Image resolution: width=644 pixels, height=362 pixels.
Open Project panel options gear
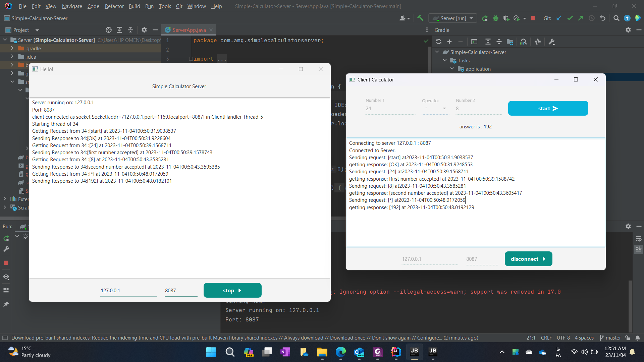[x=144, y=30]
